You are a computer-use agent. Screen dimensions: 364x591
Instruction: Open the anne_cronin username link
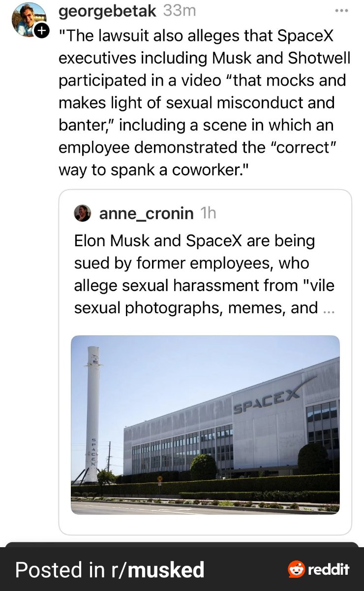[x=146, y=213]
